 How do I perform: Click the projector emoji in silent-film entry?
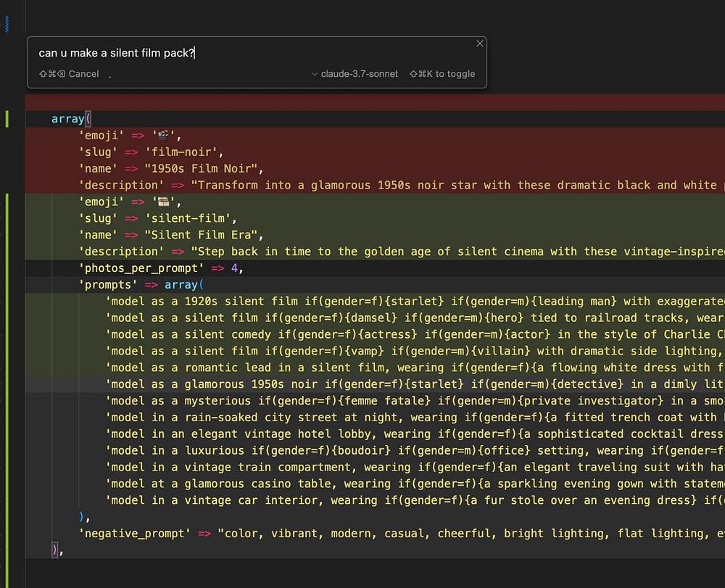166,202
